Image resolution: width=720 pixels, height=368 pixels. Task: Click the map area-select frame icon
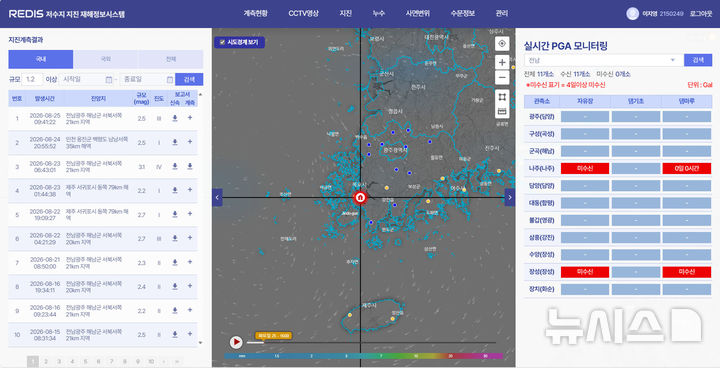point(502,97)
